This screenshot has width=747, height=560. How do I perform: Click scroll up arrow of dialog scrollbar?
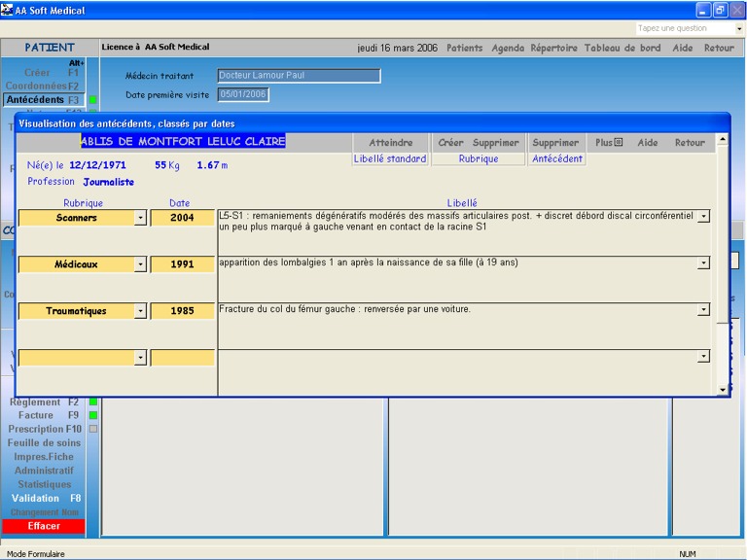point(723,139)
